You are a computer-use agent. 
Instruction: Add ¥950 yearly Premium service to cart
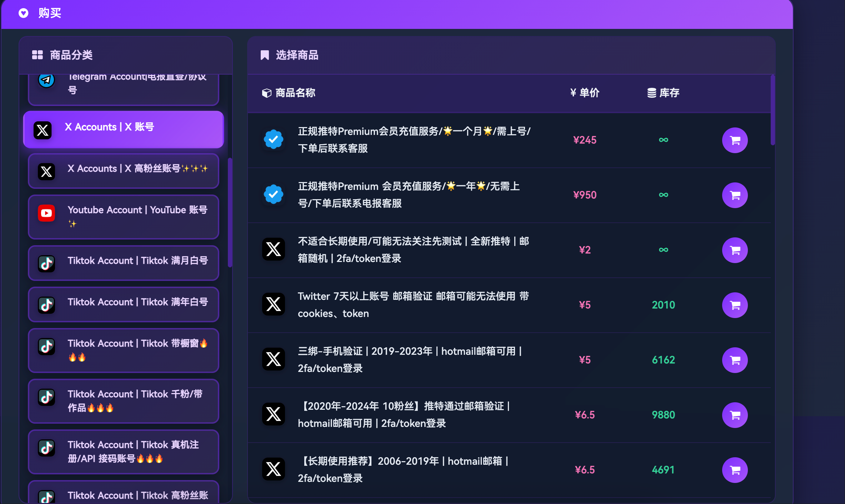[x=735, y=195]
